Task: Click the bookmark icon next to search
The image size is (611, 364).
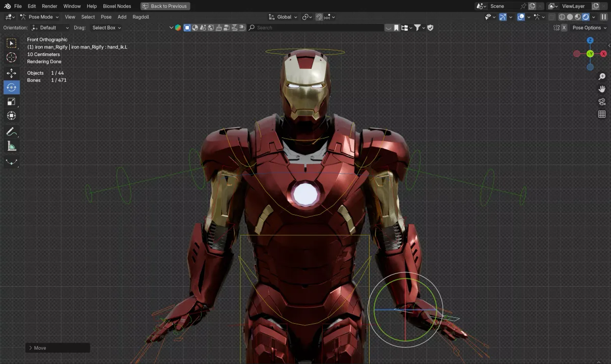Action: (397, 27)
